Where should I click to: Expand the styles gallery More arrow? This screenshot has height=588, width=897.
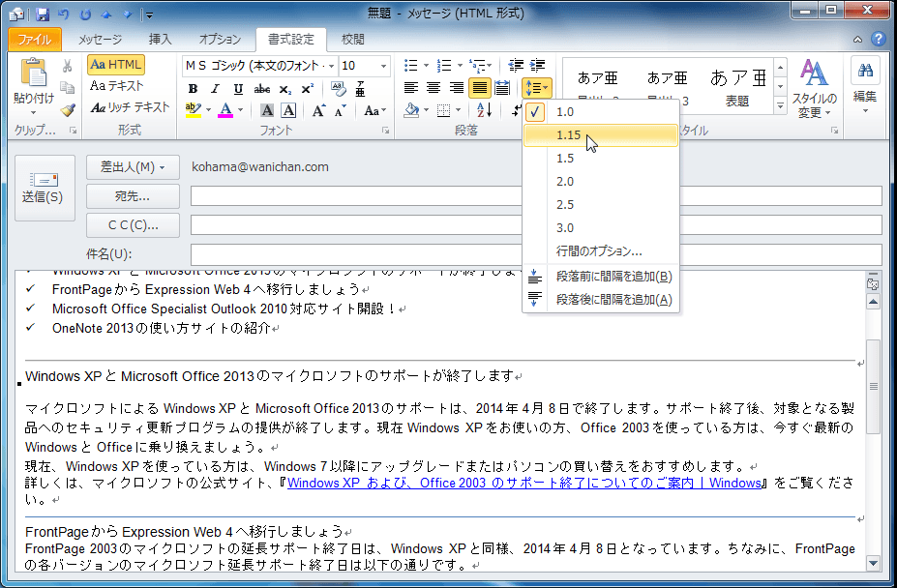point(780,105)
